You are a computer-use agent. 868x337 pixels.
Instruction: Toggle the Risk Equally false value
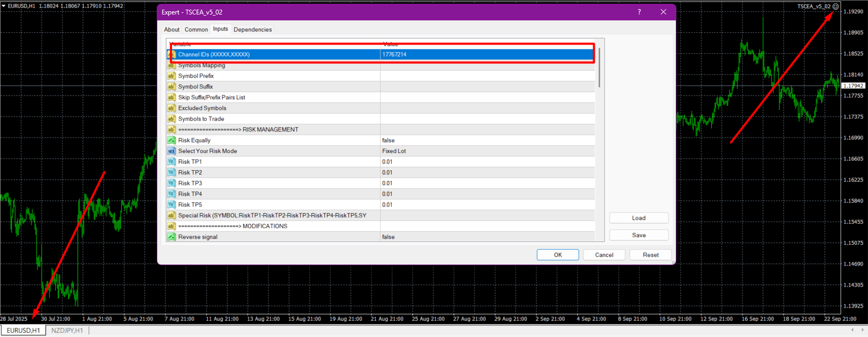click(x=388, y=141)
